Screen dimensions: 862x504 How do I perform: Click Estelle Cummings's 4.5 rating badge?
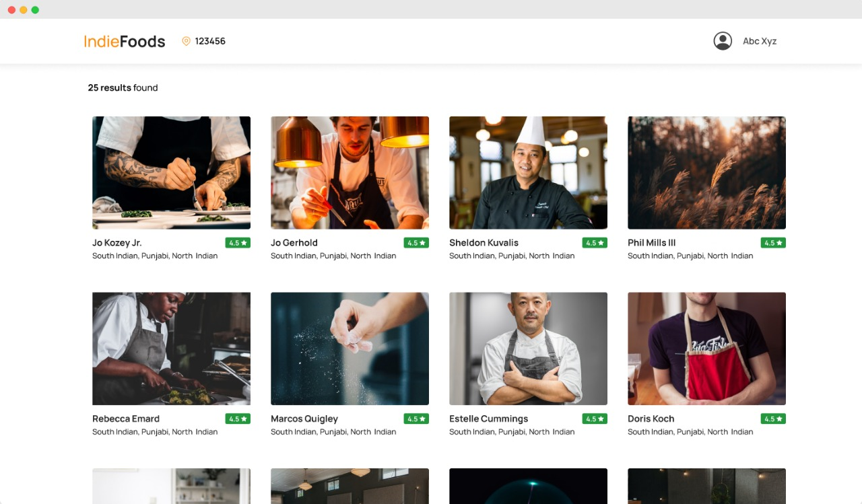point(595,419)
